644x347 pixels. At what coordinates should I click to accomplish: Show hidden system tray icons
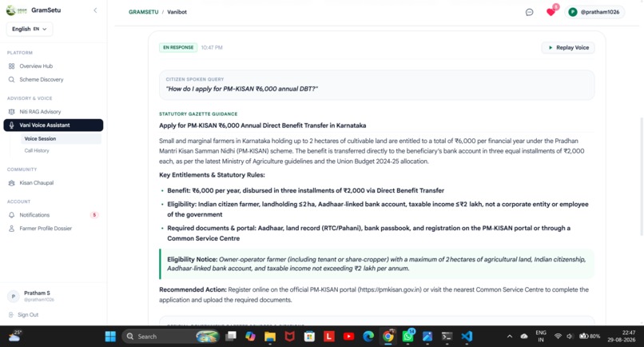(x=510, y=337)
